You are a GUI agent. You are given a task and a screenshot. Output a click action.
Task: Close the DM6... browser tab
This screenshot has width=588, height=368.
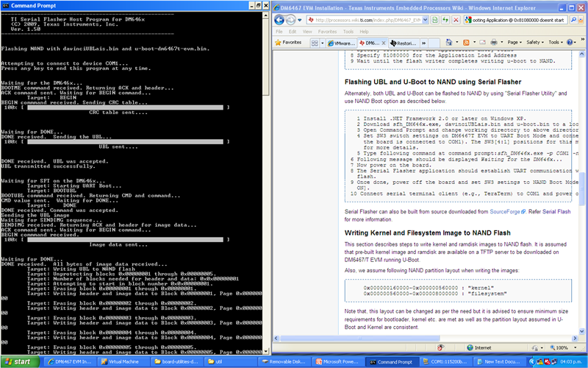[x=384, y=43]
